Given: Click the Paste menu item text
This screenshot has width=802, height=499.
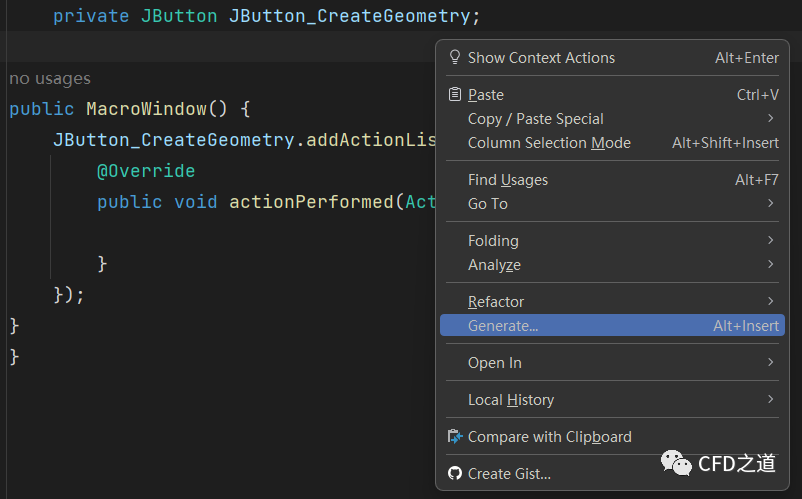Looking at the screenshot, I should [x=486, y=95].
